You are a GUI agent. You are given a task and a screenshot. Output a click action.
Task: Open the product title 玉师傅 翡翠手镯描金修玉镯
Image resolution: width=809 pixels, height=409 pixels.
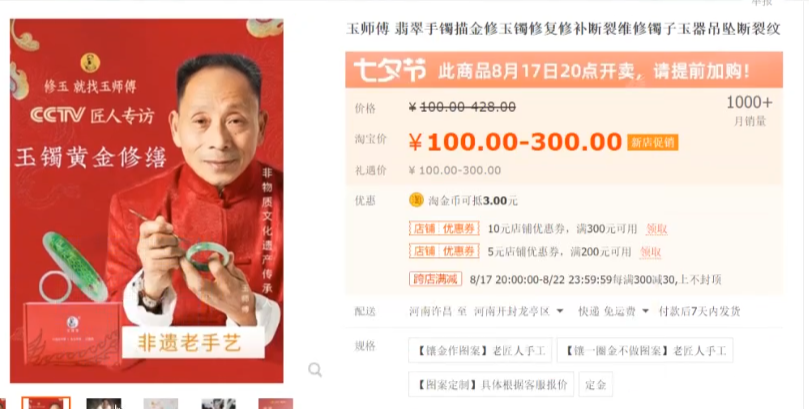pyautogui.click(x=563, y=29)
